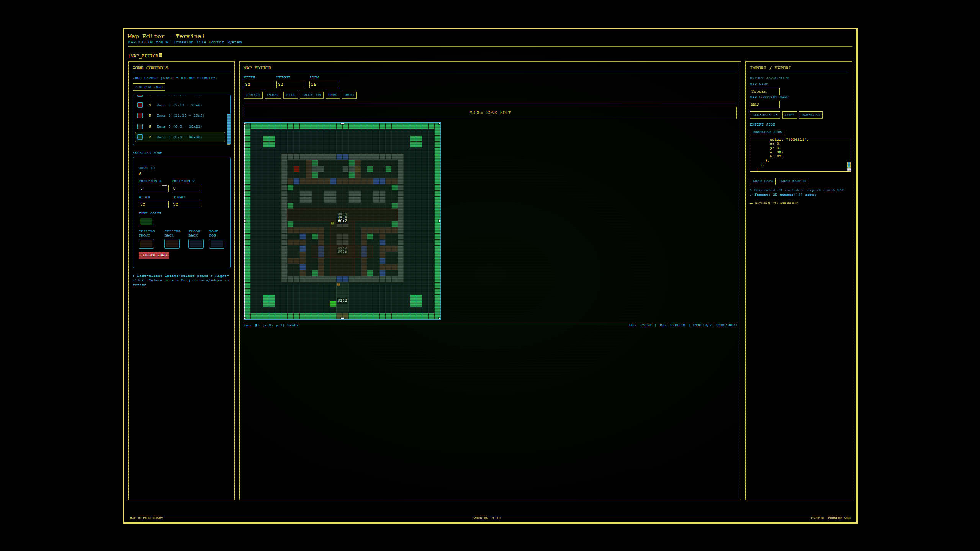Click the GENERATE JS button
Screen dimensions: 980x551
[765, 115]
